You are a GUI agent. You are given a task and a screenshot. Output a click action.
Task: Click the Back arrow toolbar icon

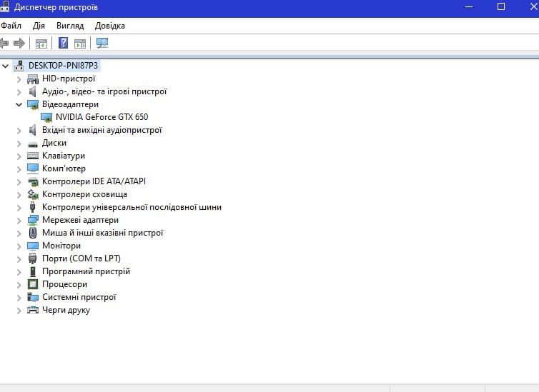click(4, 44)
